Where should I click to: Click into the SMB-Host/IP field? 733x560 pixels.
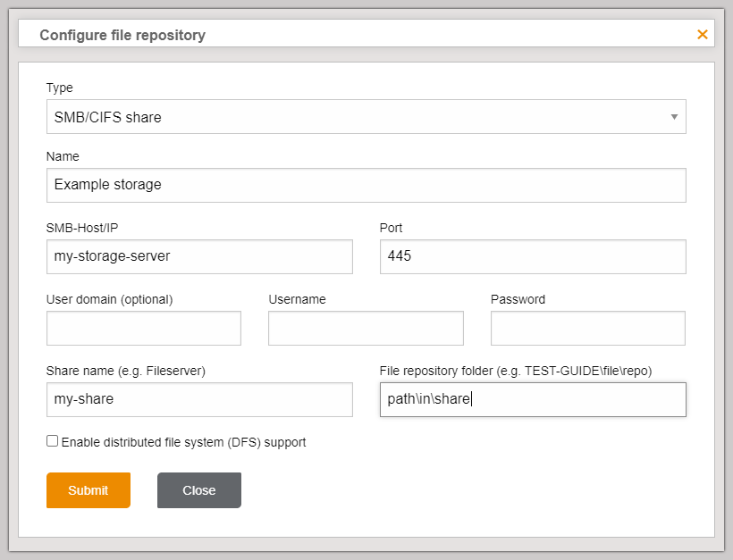pyautogui.click(x=199, y=256)
